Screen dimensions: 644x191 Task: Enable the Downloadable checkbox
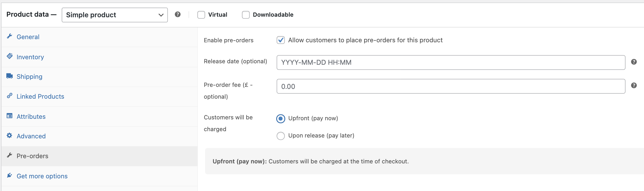[x=246, y=15]
